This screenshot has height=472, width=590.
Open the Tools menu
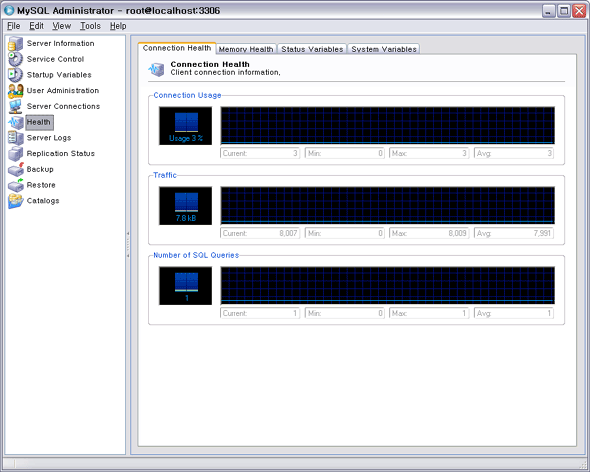[90, 26]
